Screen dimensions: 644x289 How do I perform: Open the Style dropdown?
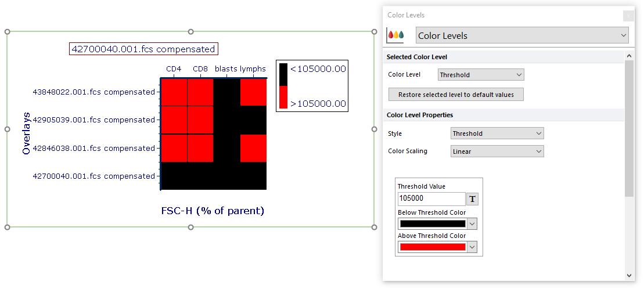[x=497, y=133]
